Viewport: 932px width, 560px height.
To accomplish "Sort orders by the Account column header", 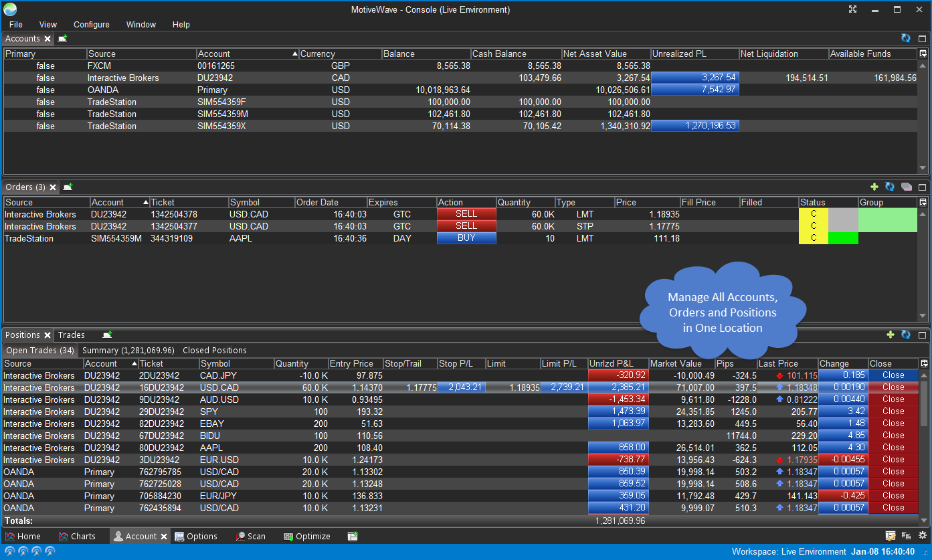I will tap(119, 202).
